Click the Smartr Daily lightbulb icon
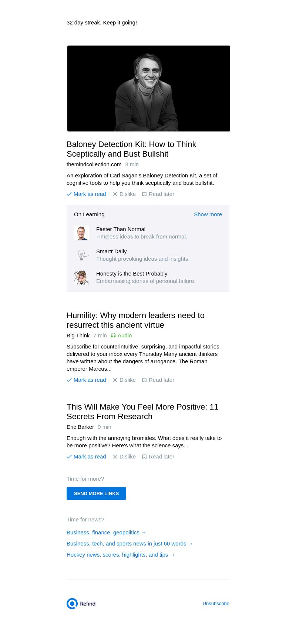The width and height of the screenshot is (296, 644). 81,255
